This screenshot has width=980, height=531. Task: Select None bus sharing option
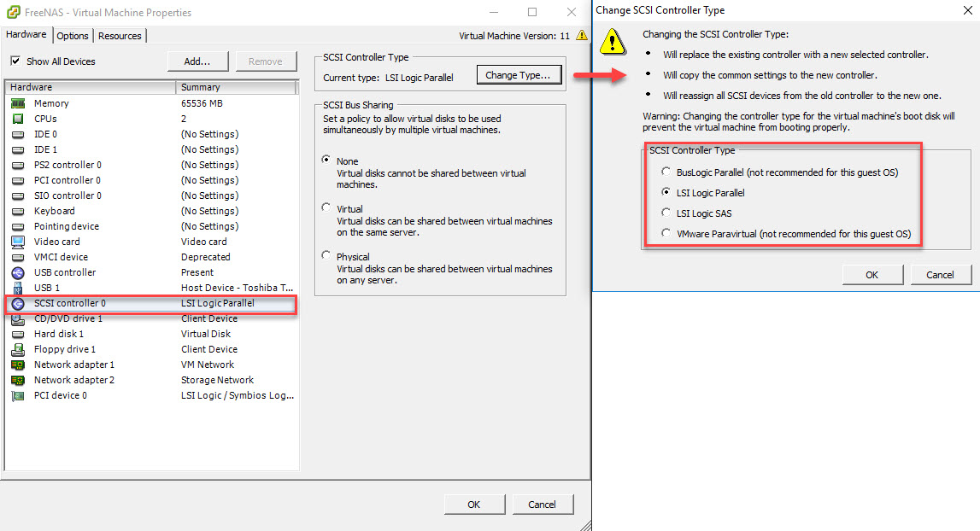click(326, 160)
